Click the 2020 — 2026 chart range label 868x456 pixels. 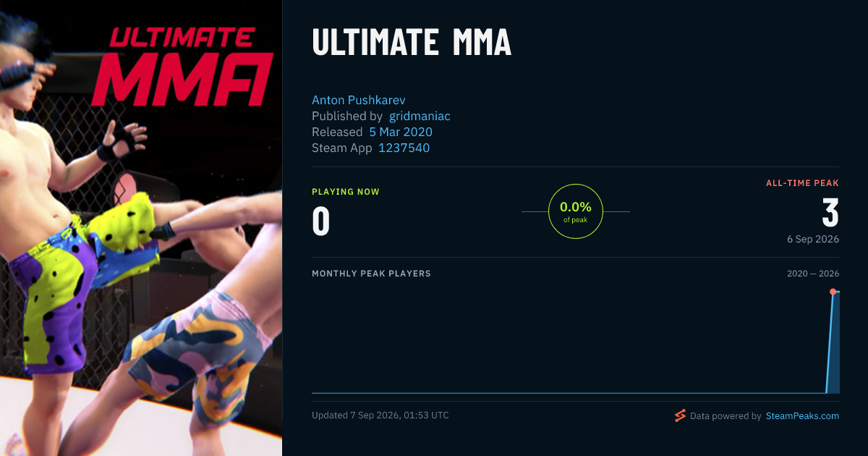tap(813, 274)
